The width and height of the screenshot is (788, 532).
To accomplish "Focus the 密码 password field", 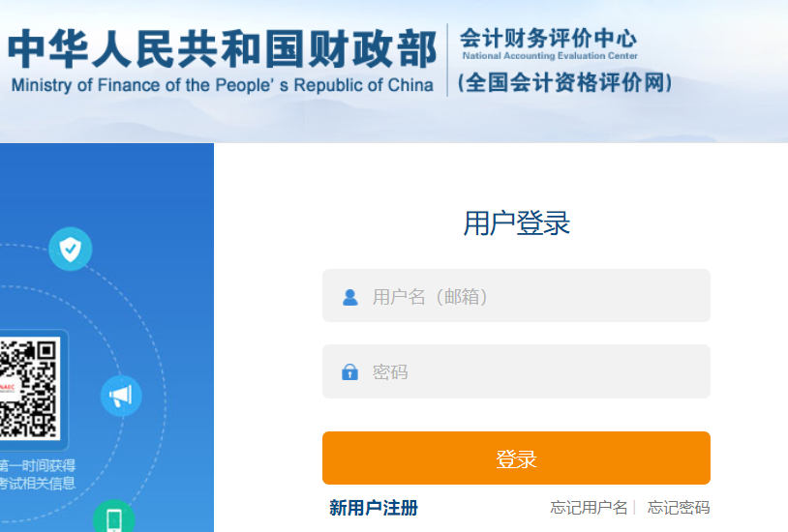I will click(x=532, y=371).
